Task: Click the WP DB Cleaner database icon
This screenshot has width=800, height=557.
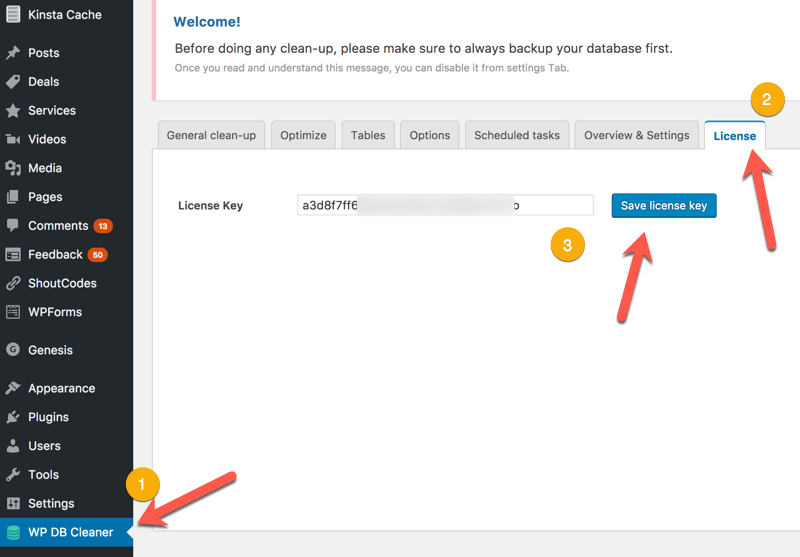Action: point(13,532)
